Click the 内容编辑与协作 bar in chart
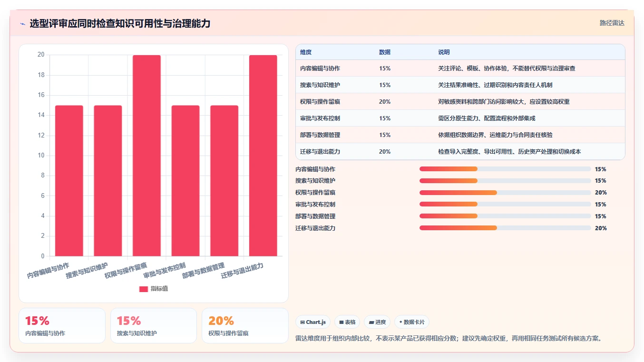Screen dimensions: 644x362 click(69, 181)
